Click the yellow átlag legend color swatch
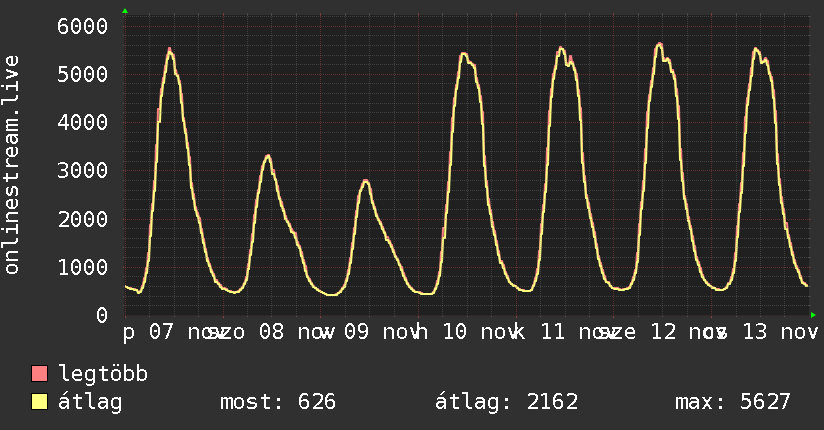Image resolution: width=824 pixels, height=430 pixels. [39, 402]
